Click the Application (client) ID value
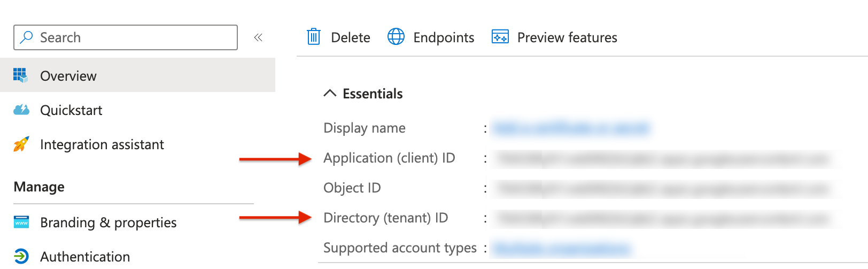The height and width of the screenshot is (269, 868). coord(663,158)
